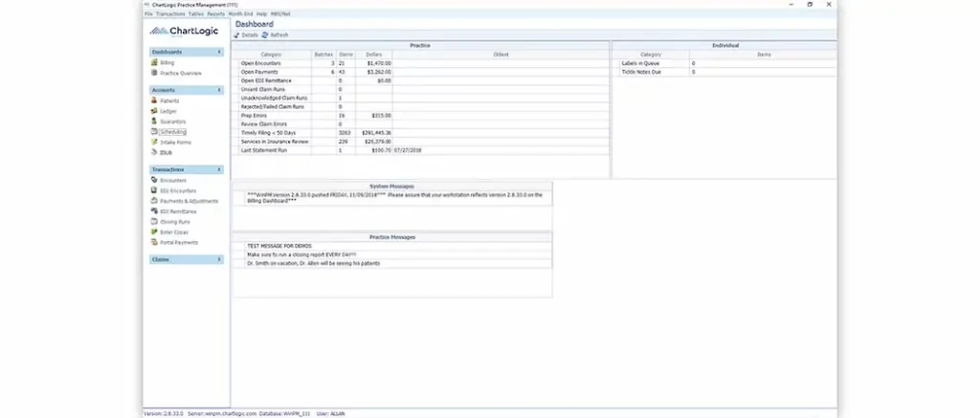This screenshot has height=418, width=980.
Task: Open the Ledger icon in Accounts
Action: [154, 111]
